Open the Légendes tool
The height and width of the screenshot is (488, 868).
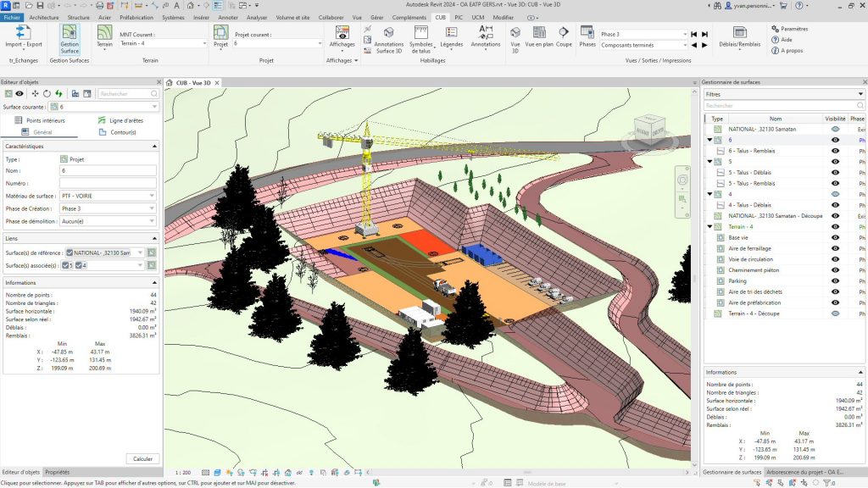point(451,36)
